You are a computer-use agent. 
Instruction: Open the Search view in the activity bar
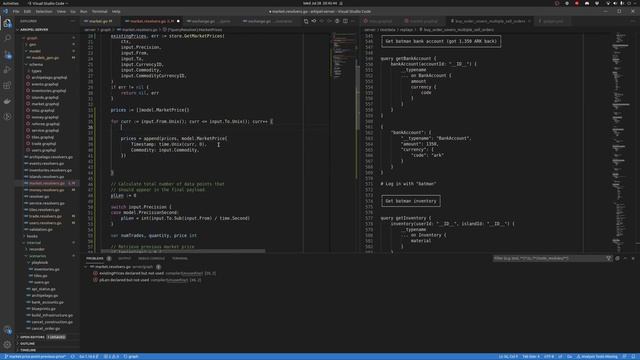[7, 38]
